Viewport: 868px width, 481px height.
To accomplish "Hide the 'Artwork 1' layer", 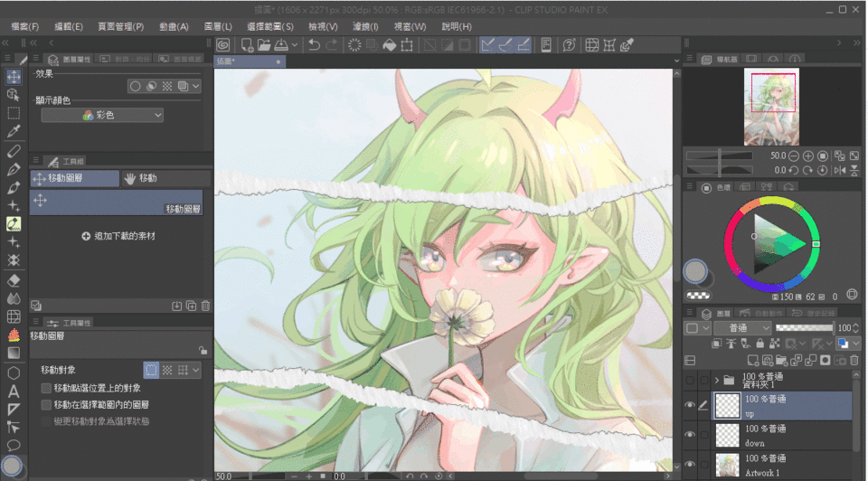I will pos(690,465).
